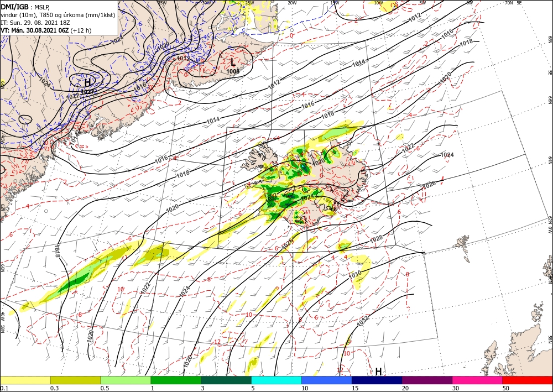Click the '15' legend scale value
This screenshot has height=392, width=553.
(x=355, y=388)
